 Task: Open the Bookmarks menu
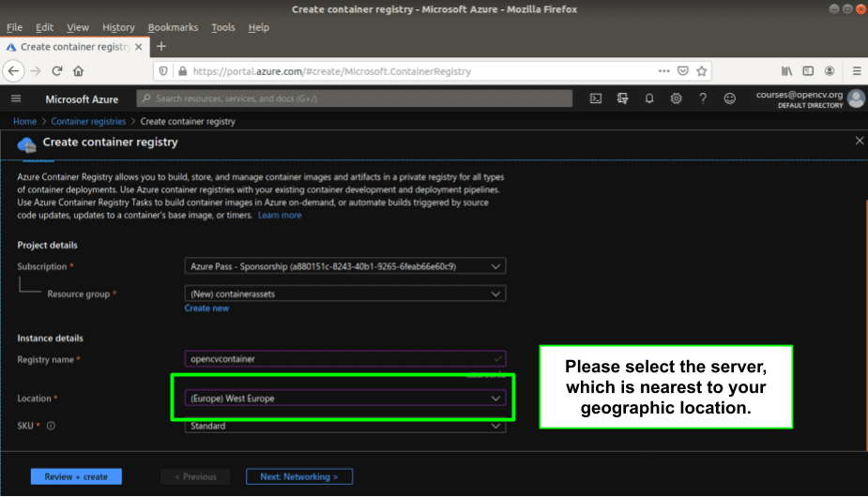pos(173,27)
